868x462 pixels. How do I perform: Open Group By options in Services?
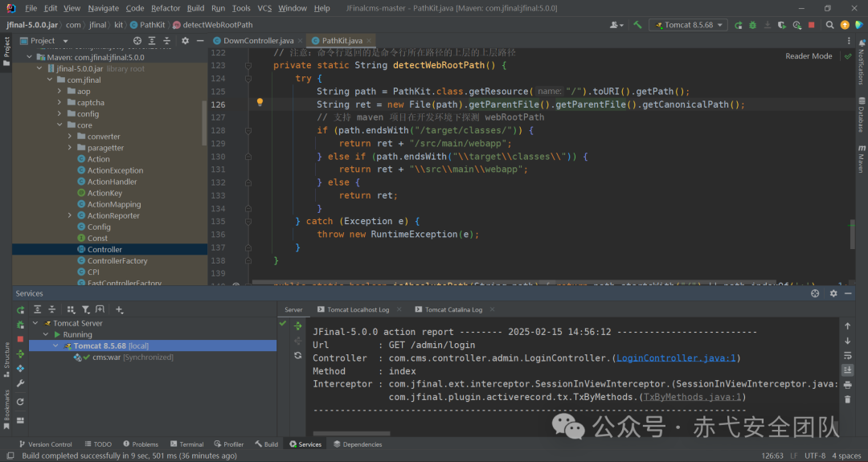click(71, 309)
